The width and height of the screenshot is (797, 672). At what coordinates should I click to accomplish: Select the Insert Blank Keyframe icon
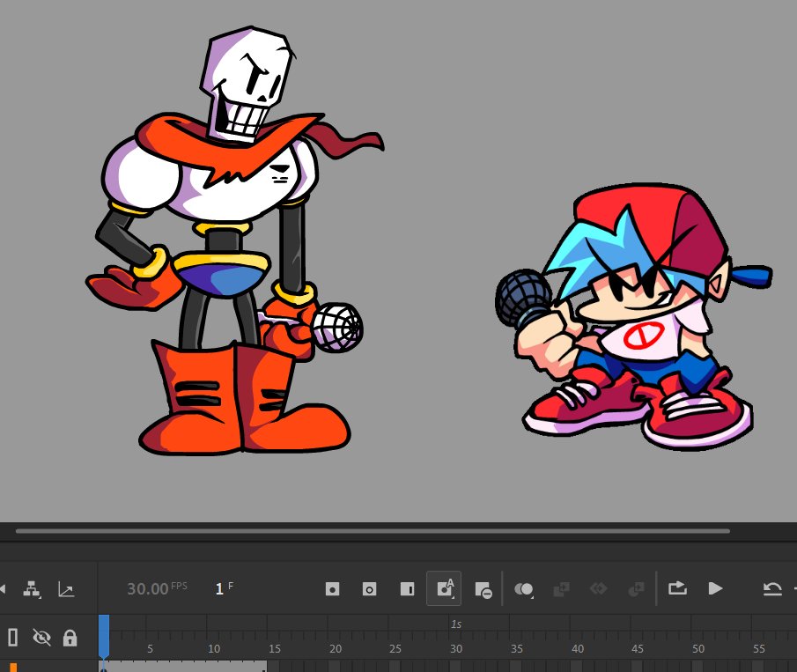click(369, 588)
